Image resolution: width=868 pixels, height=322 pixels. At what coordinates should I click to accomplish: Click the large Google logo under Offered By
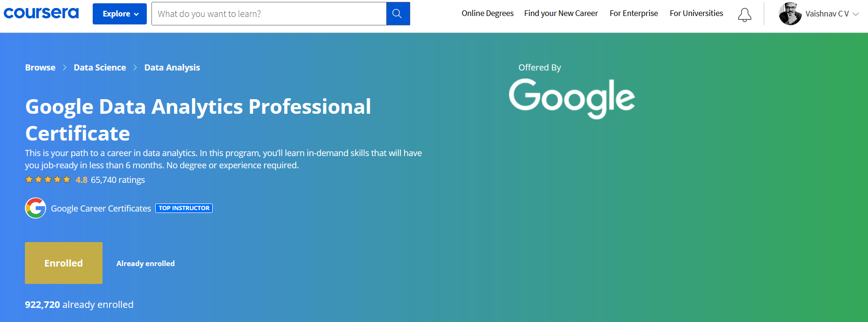point(572,98)
